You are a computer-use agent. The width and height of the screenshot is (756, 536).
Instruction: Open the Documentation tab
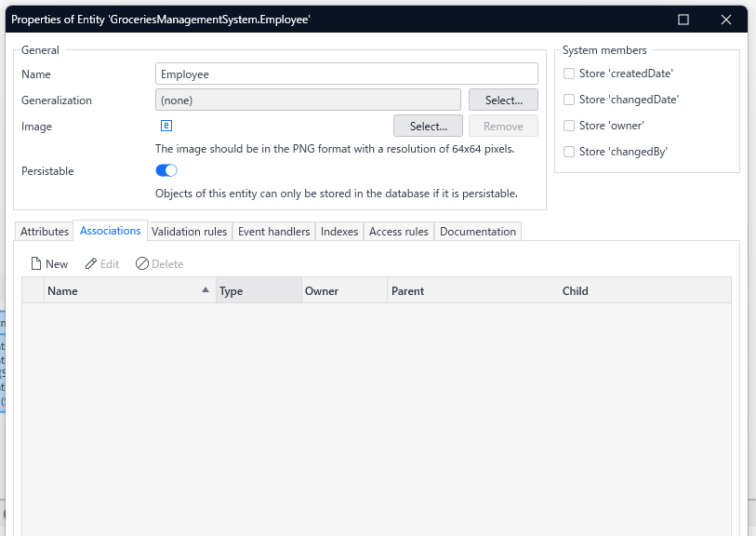point(478,232)
